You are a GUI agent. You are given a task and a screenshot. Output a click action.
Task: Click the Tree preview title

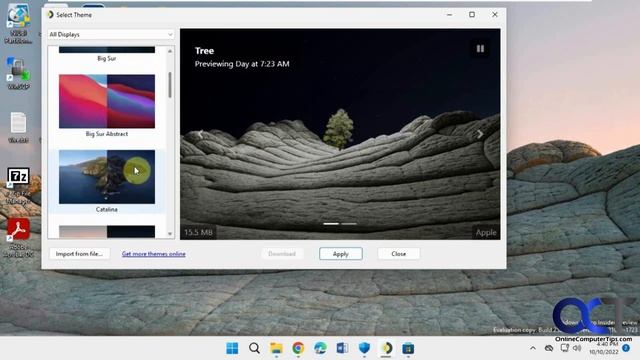click(x=204, y=51)
